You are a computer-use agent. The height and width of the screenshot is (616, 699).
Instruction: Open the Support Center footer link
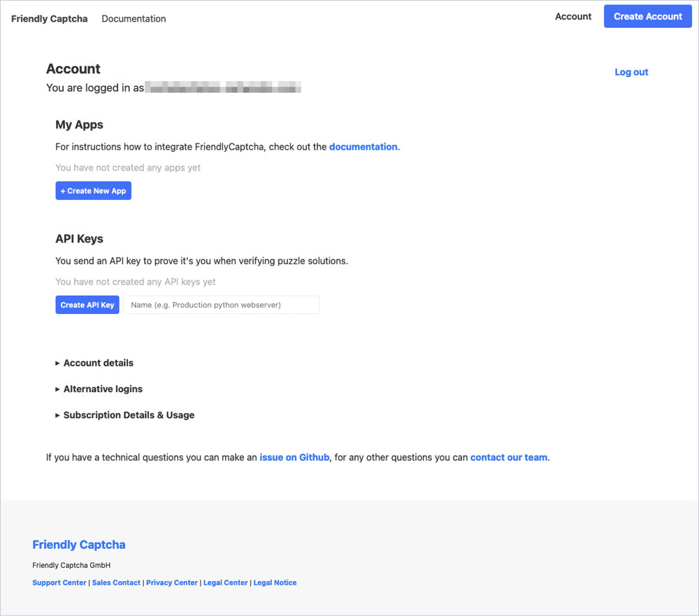click(x=59, y=582)
